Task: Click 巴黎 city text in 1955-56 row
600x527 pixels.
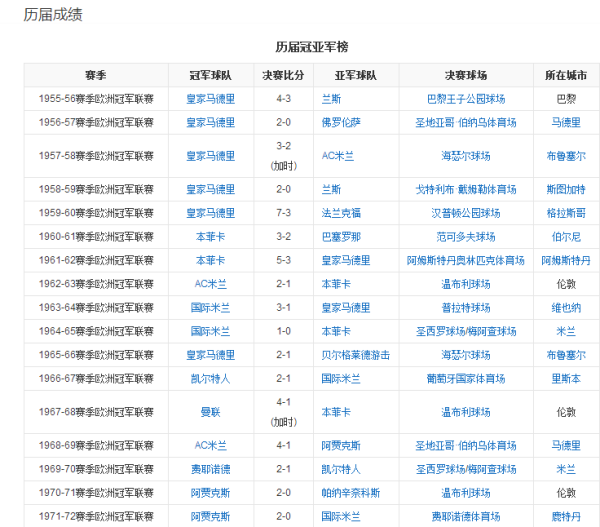Action: 566,99
